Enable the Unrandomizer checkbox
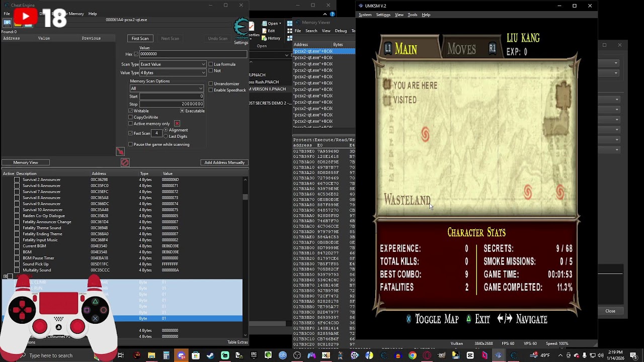Viewport: 644px width, 362px height. 211,84
